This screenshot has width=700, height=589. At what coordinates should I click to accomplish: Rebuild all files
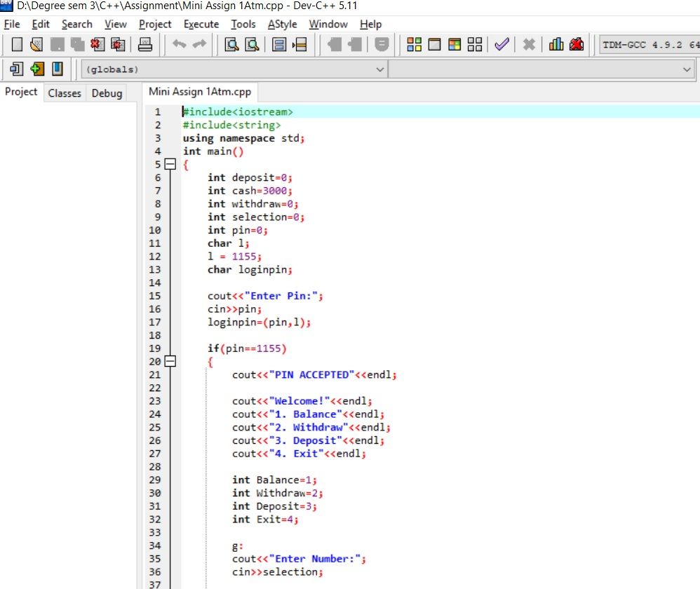tap(475, 44)
